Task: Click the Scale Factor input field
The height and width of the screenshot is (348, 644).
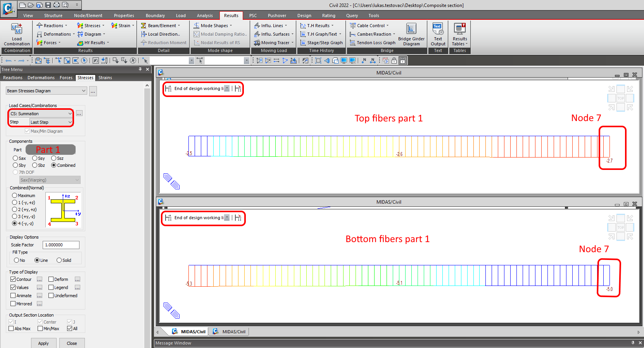Action: click(x=61, y=245)
